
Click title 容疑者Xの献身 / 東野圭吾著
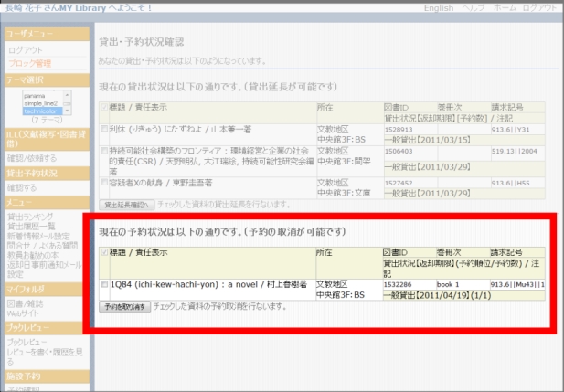(x=161, y=183)
